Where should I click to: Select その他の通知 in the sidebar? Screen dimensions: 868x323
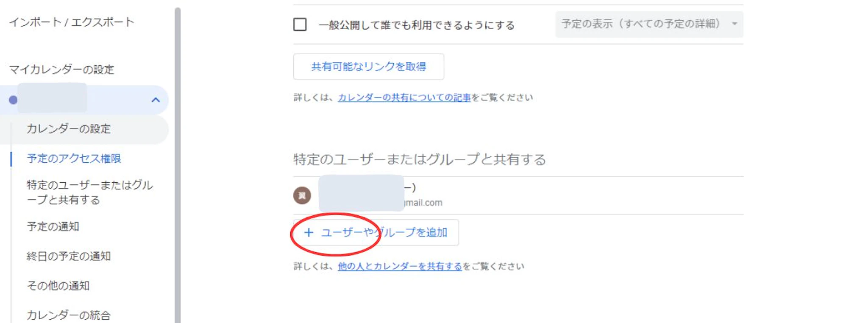[x=58, y=286]
